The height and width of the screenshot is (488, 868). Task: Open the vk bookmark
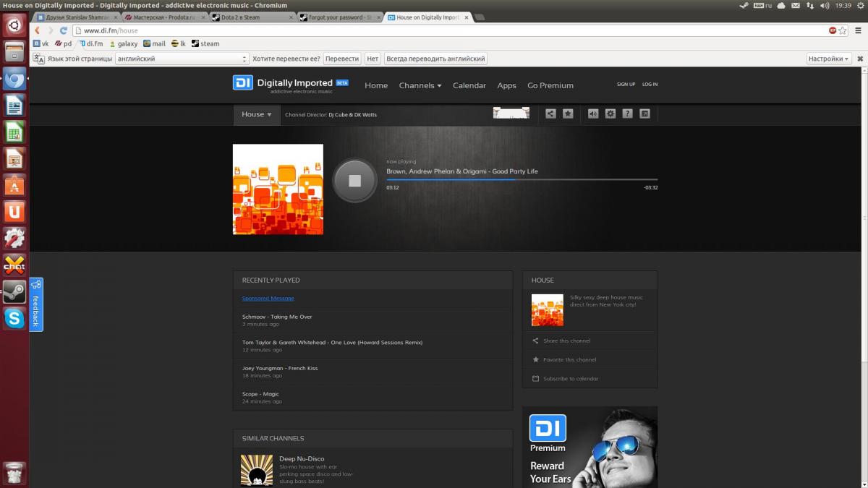41,43
